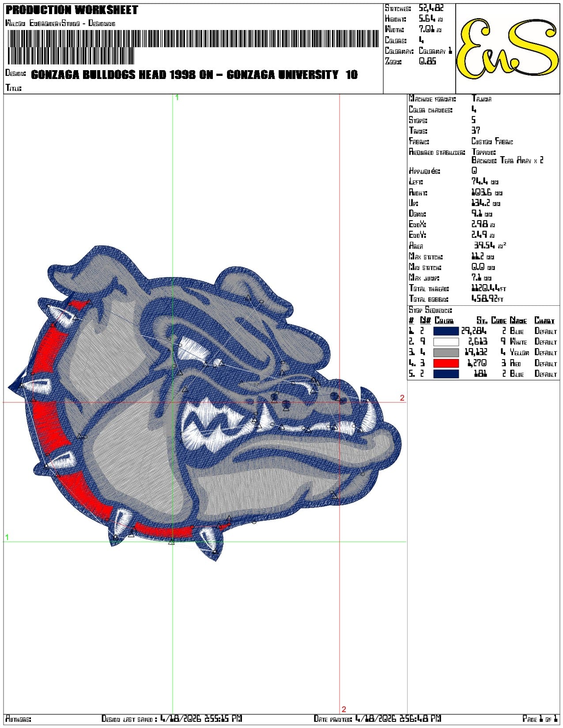
Task: Click the thread name 'White' in stop 2
Action: point(518,341)
